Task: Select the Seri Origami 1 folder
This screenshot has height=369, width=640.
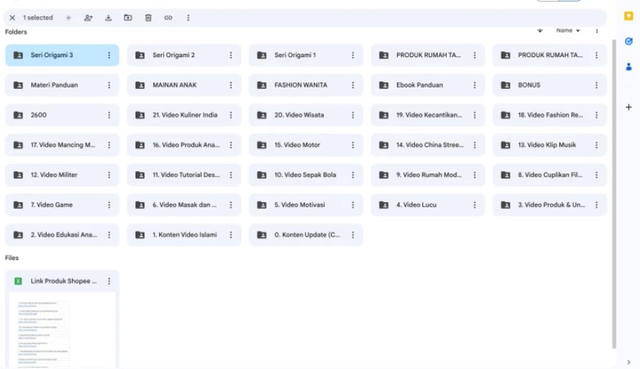Action: pyautogui.click(x=306, y=55)
